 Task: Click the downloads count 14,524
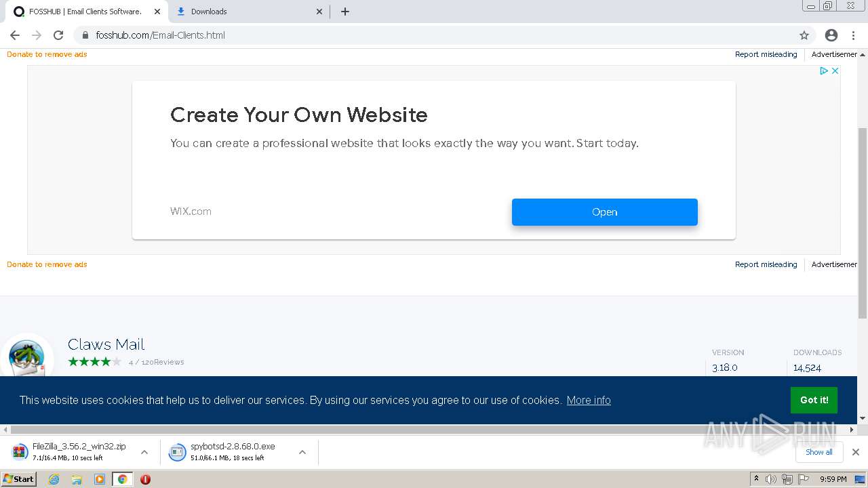pyautogui.click(x=808, y=367)
